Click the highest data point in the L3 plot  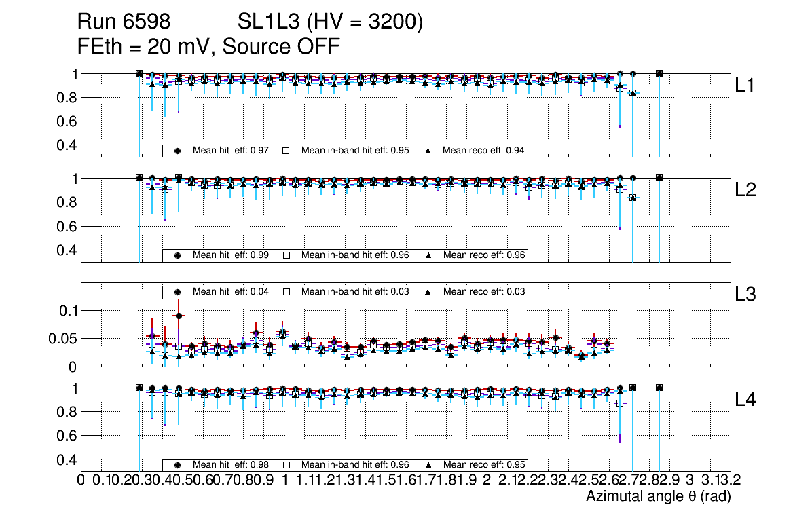179,316
